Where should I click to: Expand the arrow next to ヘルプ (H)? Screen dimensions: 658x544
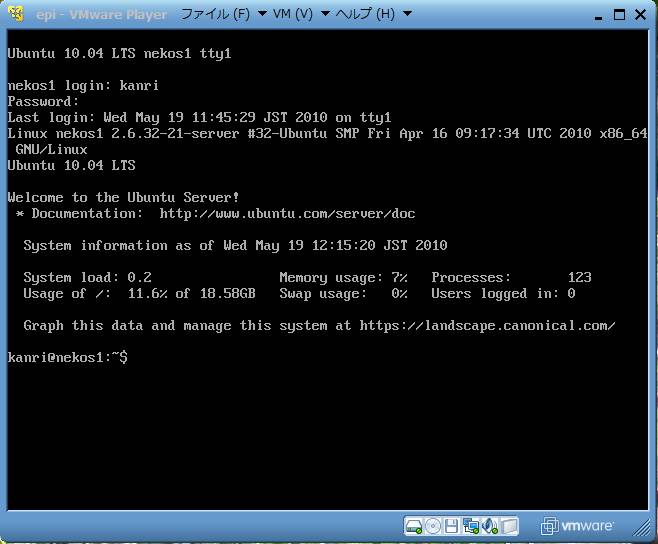point(405,15)
